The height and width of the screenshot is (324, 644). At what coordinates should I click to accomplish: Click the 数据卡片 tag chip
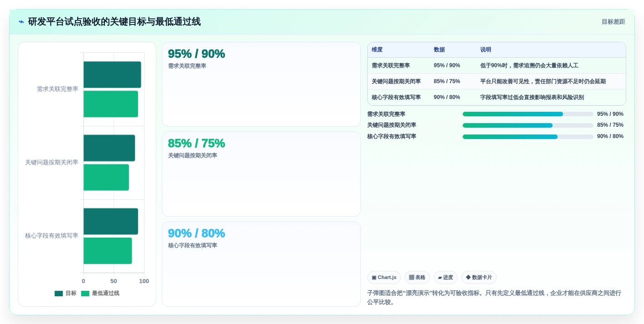coord(479,278)
